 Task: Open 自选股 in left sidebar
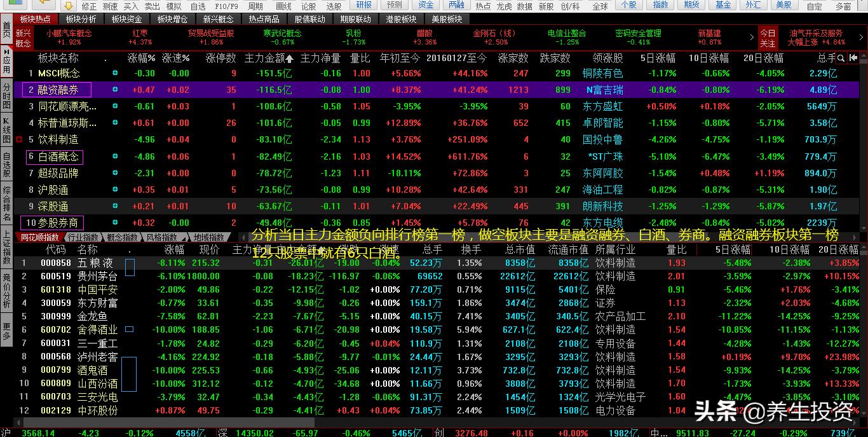pyautogui.click(x=6, y=164)
